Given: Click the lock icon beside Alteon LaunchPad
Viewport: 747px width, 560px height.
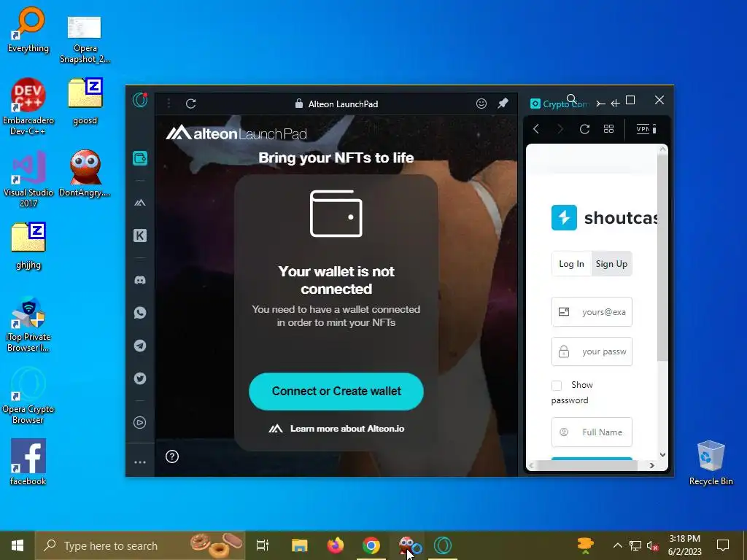Looking at the screenshot, I should click(298, 104).
